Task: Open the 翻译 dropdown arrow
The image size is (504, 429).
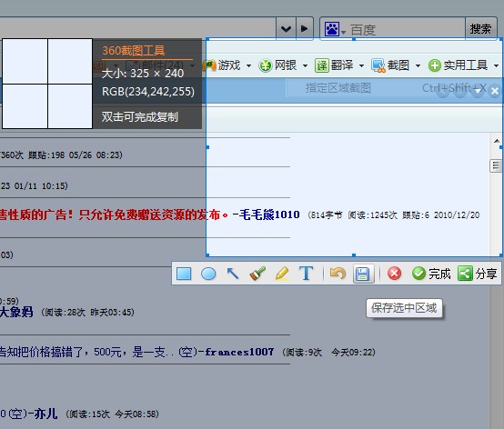Action: 361,65
